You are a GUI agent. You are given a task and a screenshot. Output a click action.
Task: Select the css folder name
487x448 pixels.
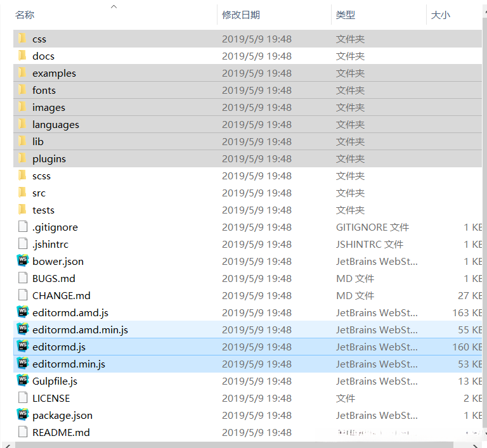click(39, 39)
